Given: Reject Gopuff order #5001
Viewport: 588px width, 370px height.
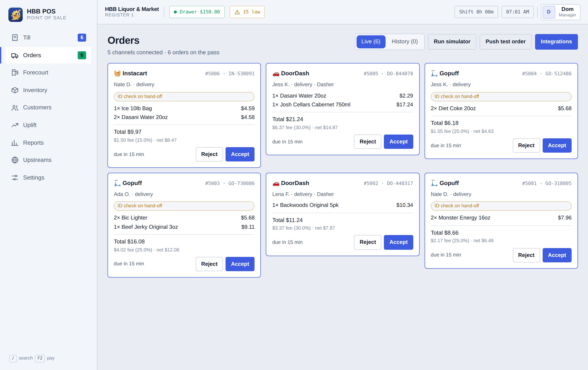Looking at the screenshot, I should [526, 255].
